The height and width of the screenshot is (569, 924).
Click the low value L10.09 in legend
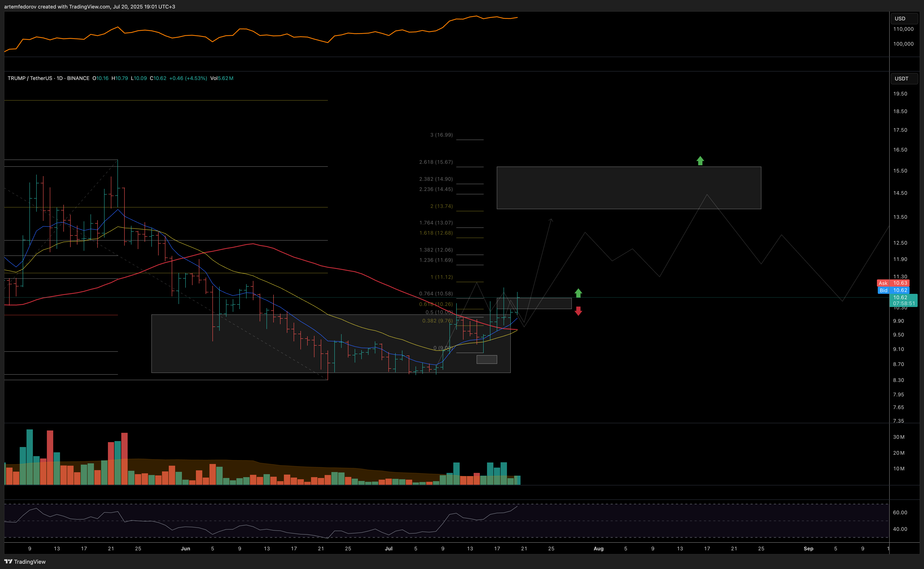coord(139,78)
